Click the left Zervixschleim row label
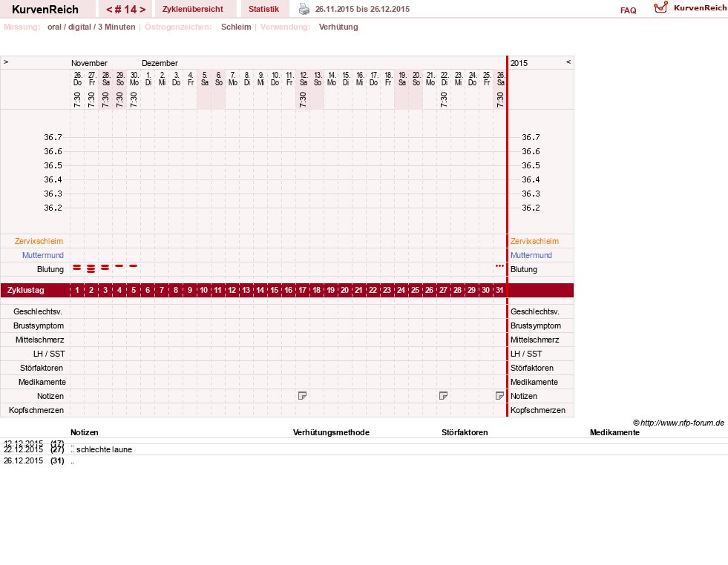The width and height of the screenshot is (728, 565). coord(39,241)
